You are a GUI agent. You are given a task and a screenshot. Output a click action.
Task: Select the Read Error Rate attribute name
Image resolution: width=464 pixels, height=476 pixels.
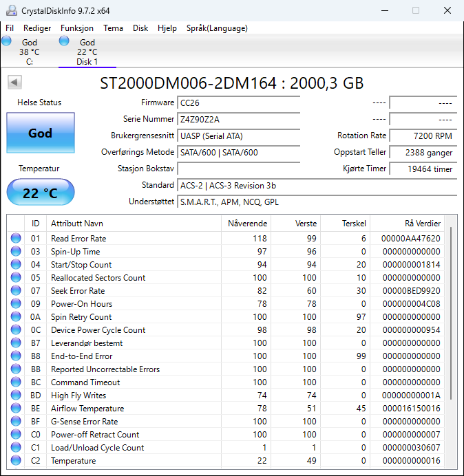click(x=78, y=239)
